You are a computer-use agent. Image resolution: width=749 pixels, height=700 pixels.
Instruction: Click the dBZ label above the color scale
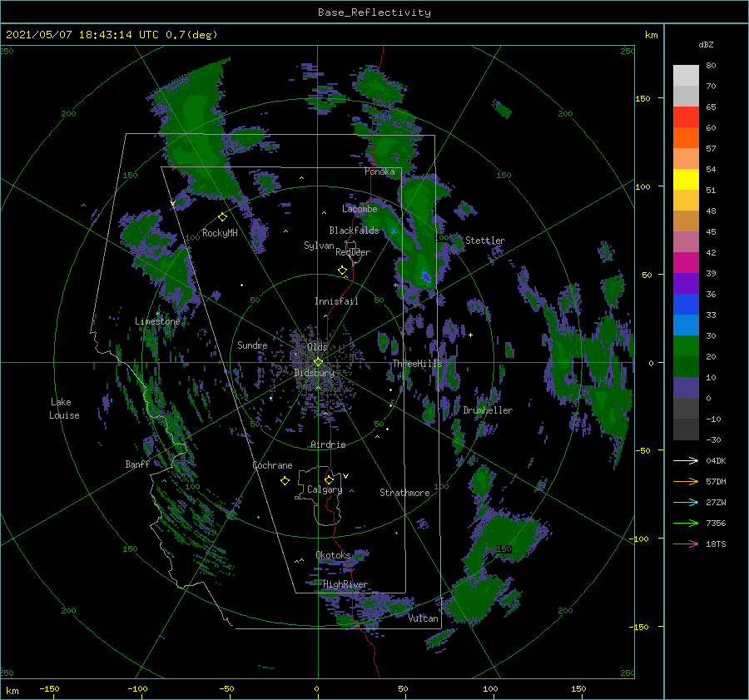click(x=706, y=45)
